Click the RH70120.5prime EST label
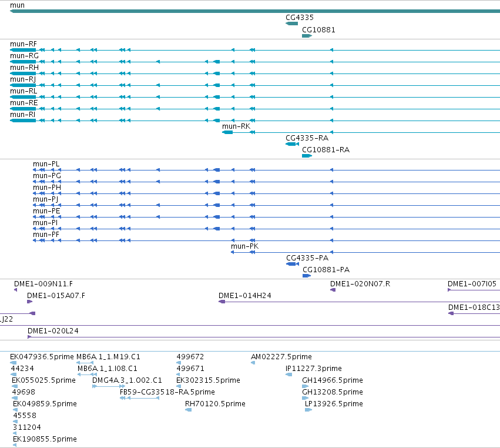This screenshot has height=448, width=500. coord(215,404)
